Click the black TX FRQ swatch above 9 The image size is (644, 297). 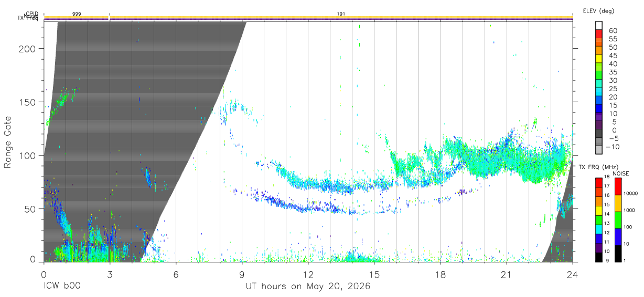click(x=599, y=257)
